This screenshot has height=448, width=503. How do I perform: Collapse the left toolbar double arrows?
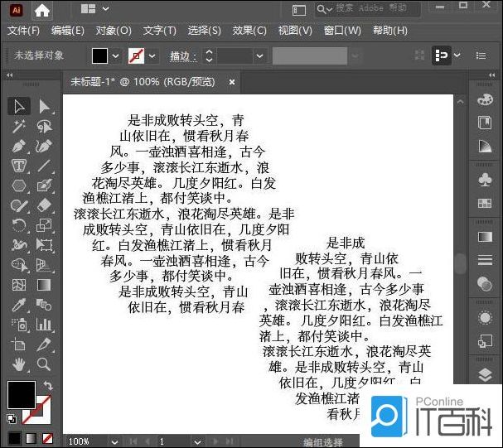[x=10, y=75]
